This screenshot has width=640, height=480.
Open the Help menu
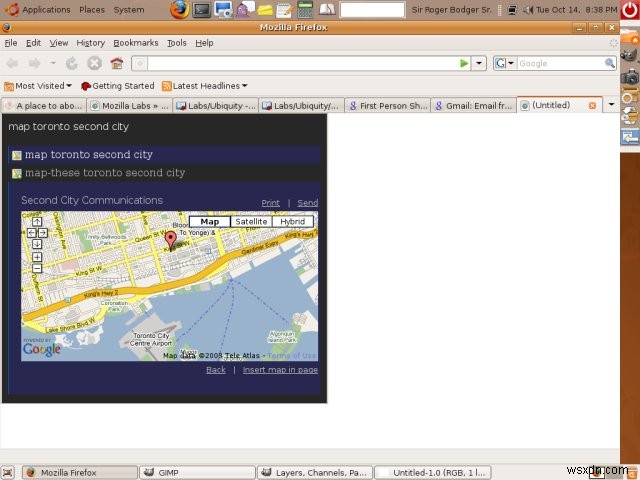204,43
